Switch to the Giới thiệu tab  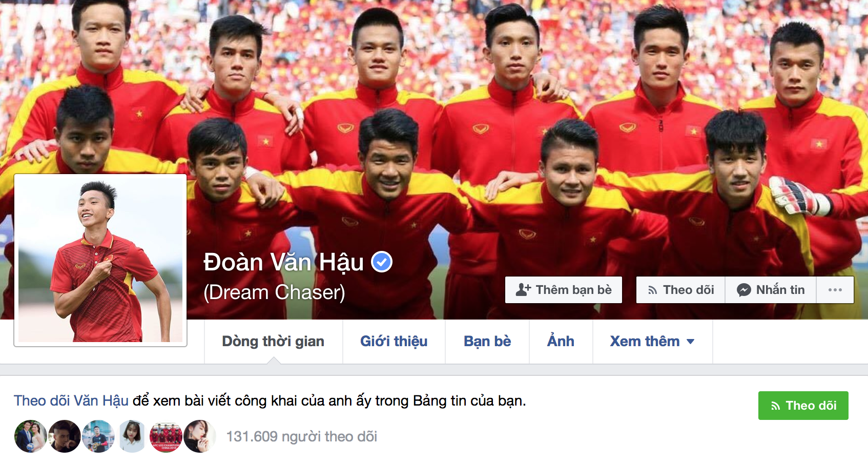pos(394,342)
